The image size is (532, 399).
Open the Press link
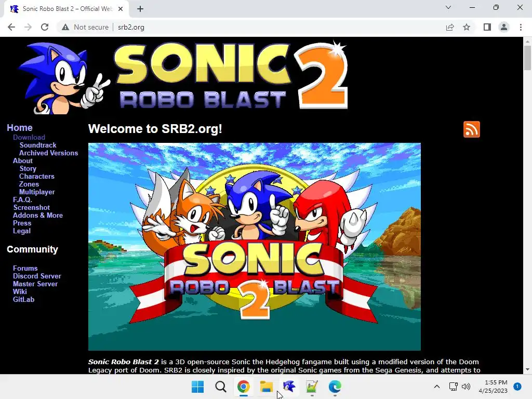[x=22, y=223]
